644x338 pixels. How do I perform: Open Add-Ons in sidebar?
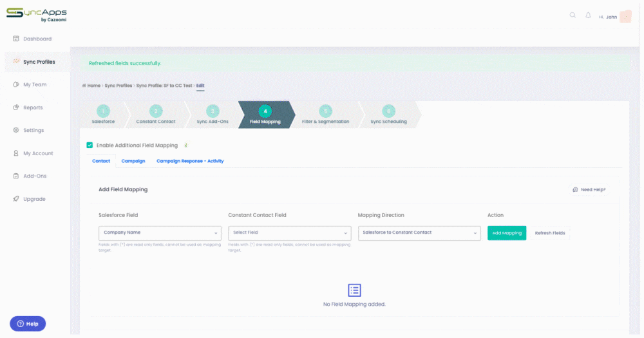[x=35, y=176]
